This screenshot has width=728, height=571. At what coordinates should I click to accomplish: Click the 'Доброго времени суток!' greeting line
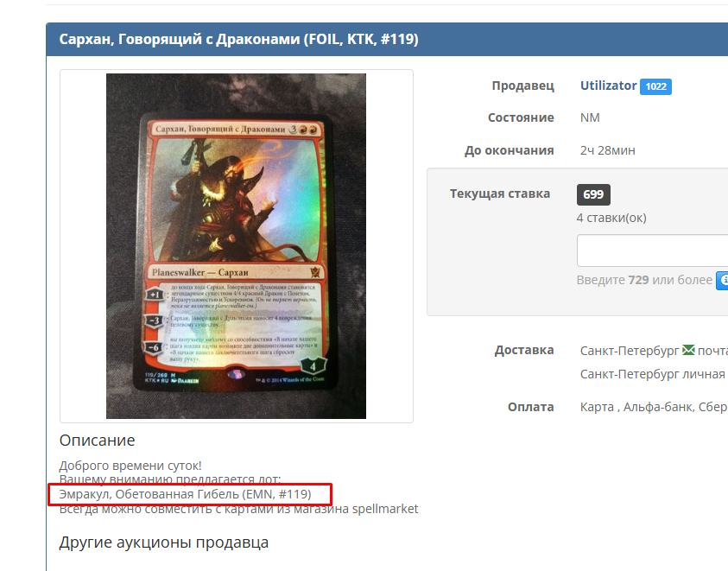pyautogui.click(x=130, y=466)
